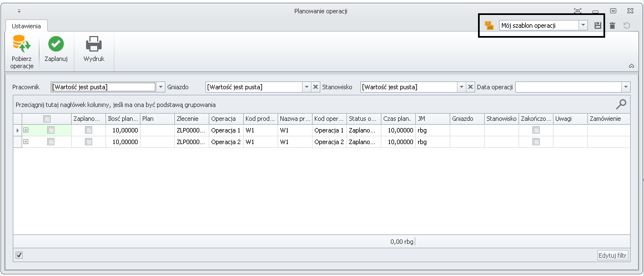Expand the Data operacji date picker
Screen dimensions: 644x276
[626, 87]
